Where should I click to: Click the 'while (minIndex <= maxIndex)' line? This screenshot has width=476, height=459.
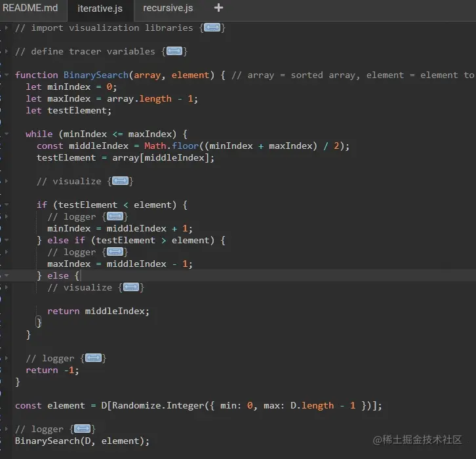click(107, 134)
